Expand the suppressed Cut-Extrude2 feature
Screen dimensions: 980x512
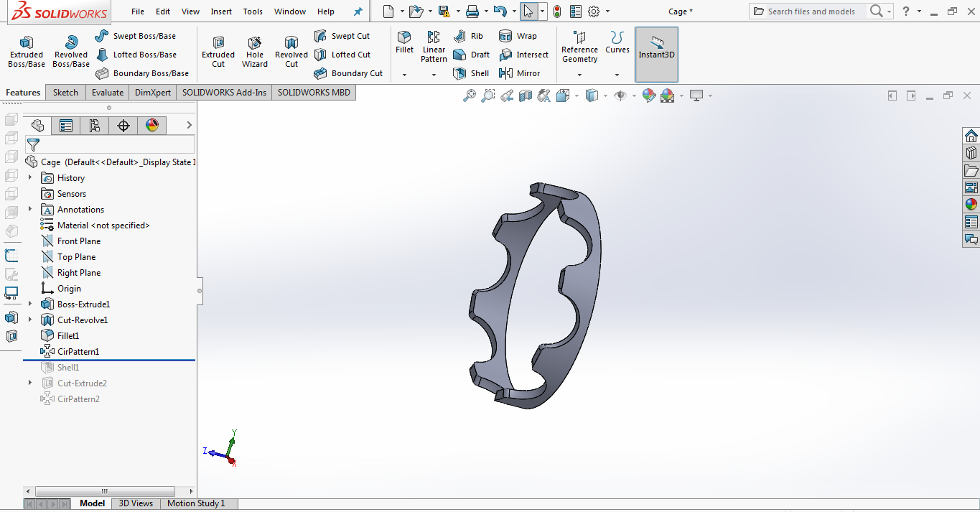(30, 383)
